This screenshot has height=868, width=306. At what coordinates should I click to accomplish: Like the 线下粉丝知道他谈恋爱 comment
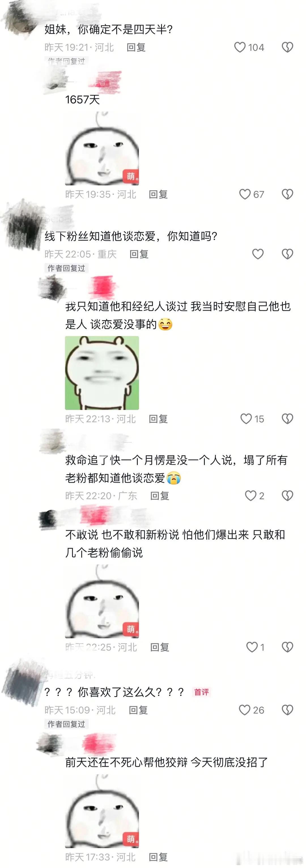point(258,254)
